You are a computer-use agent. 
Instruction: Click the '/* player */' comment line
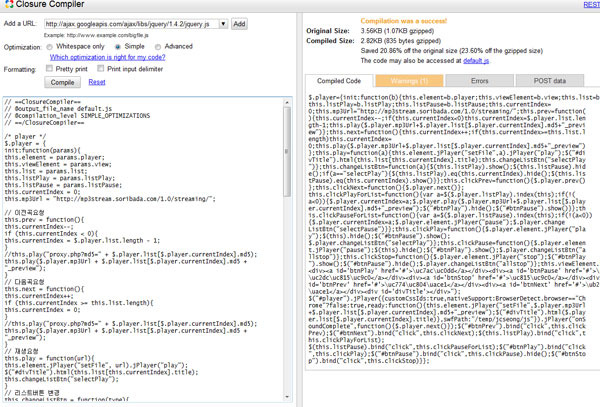[x=25, y=137]
